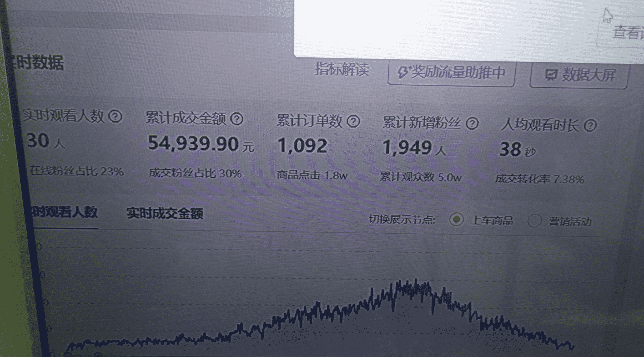Open the 累计订单数 question-mark tooltip icon

[x=354, y=122]
